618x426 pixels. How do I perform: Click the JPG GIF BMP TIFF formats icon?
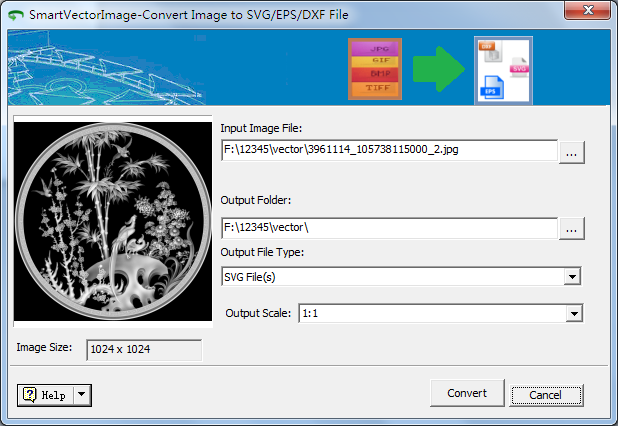(375, 69)
